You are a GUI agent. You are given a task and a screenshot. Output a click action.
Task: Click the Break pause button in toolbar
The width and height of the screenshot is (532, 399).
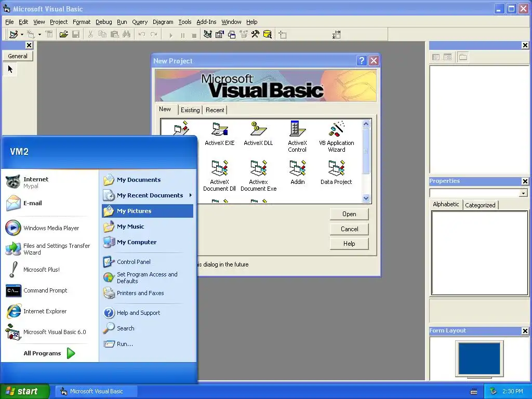[x=182, y=35]
